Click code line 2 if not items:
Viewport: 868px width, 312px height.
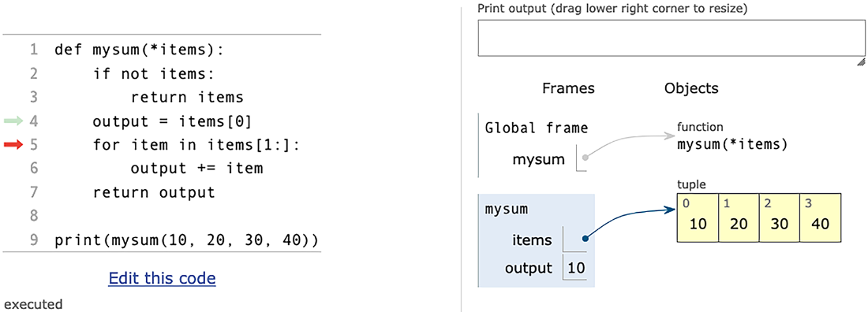(x=153, y=73)
